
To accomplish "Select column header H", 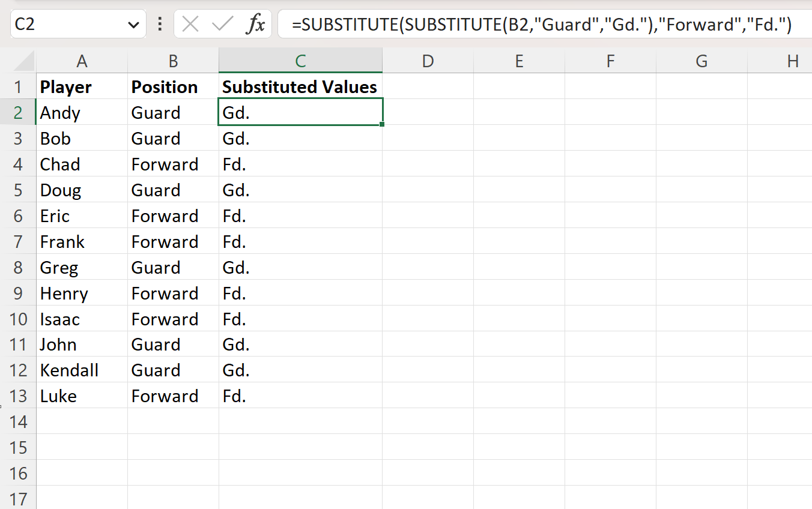I will (x=793, y=61).
